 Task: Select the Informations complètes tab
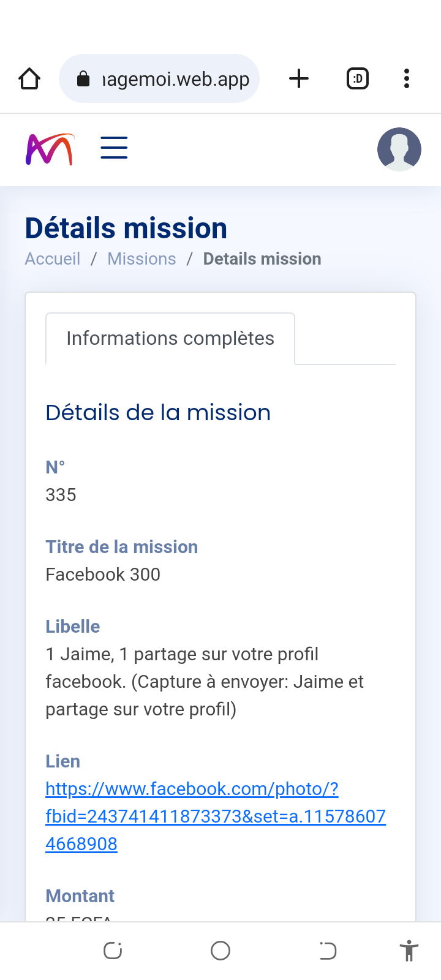coord(170,339)
